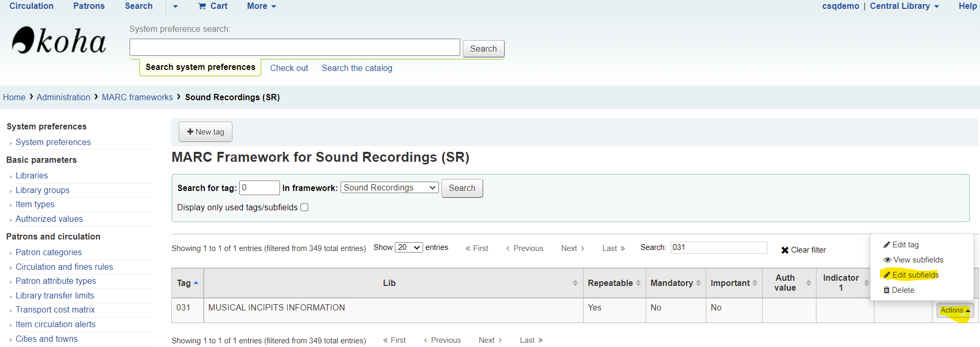Sort by Repeatable column arrows

638,283
